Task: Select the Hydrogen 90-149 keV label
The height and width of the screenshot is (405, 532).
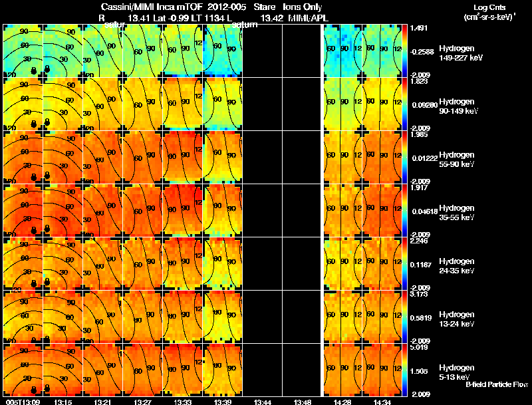Action: pos(459,106)
